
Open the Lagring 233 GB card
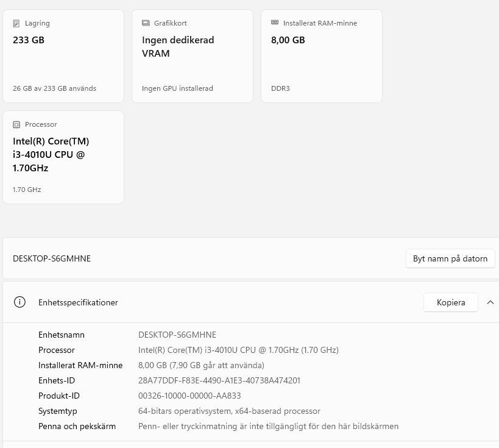tap(63, 56)
